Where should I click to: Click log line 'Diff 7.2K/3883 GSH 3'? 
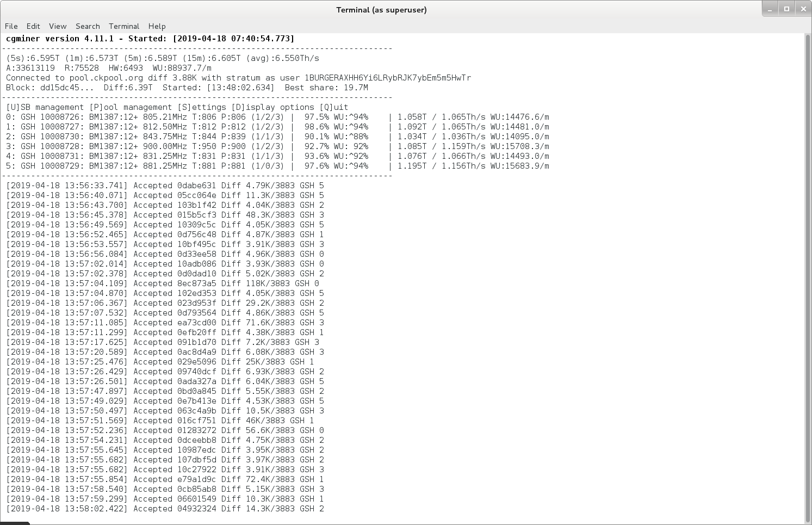click(163, 342)
